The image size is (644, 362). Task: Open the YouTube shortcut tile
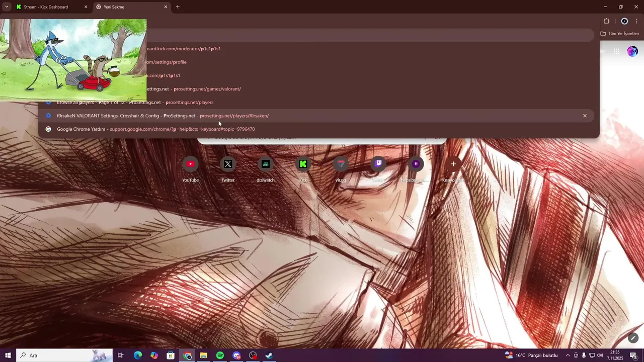coord(190,169)
